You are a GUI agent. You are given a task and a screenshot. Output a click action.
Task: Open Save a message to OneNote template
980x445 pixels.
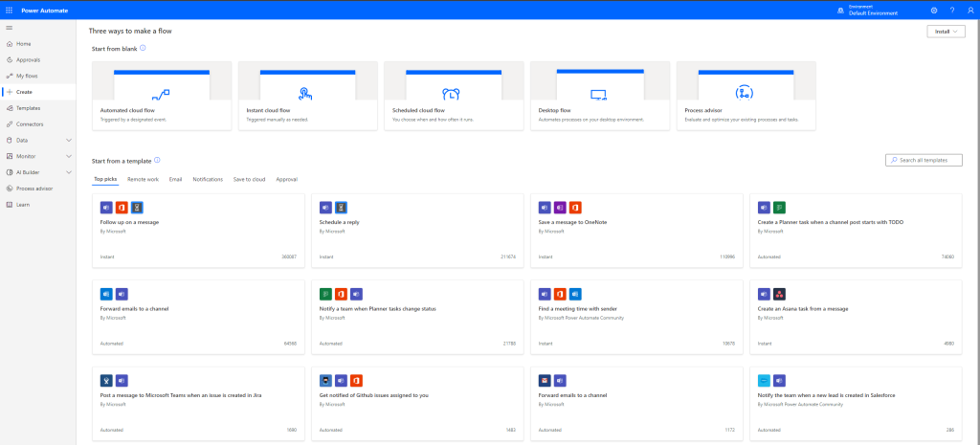click(x=636, y=231)
